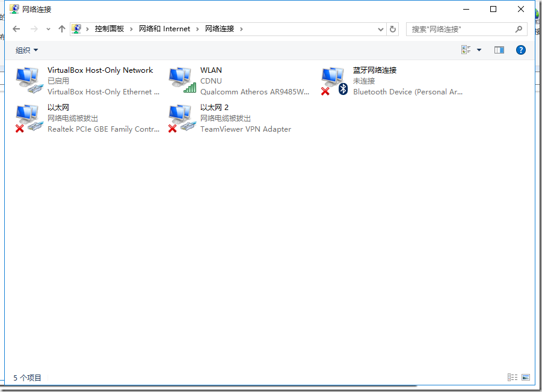Expand chevron after 网络和 Internet breadcrumb
The image size is (542, 392).
click(197, 29)
